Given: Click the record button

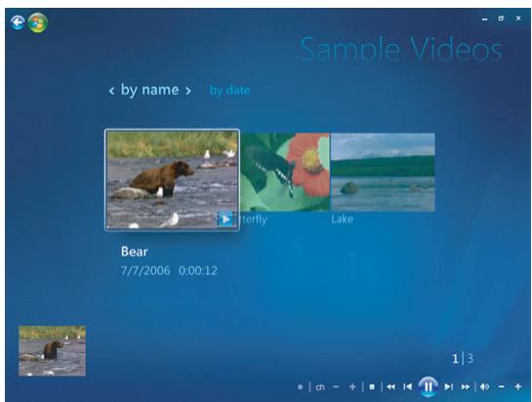Looking at the screenshot, I should (x=300, y=386).
